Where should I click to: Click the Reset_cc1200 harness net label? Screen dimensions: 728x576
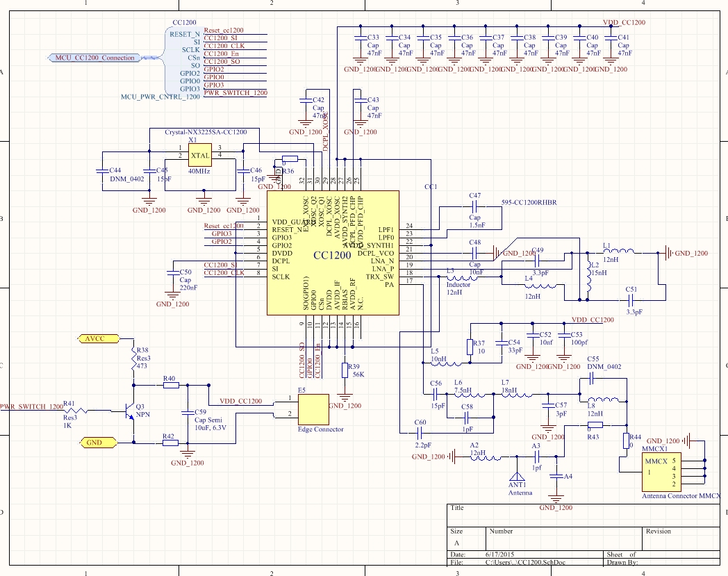[223, 30]
